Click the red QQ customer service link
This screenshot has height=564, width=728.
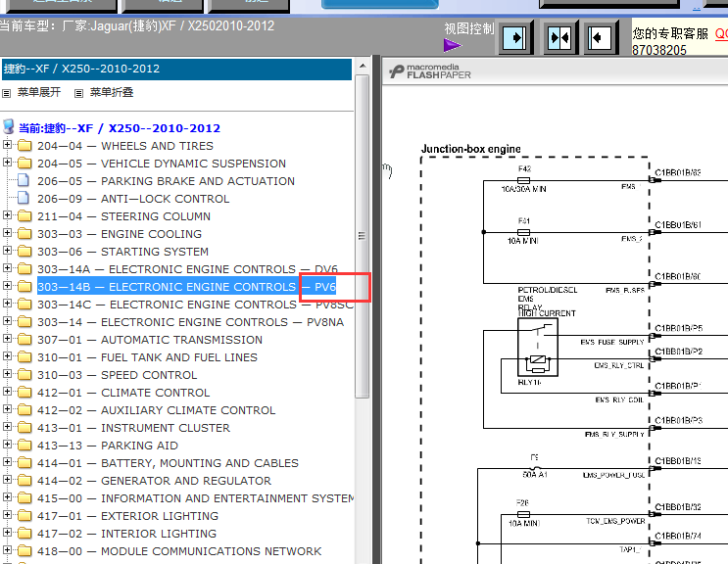(x=721, y=34)
